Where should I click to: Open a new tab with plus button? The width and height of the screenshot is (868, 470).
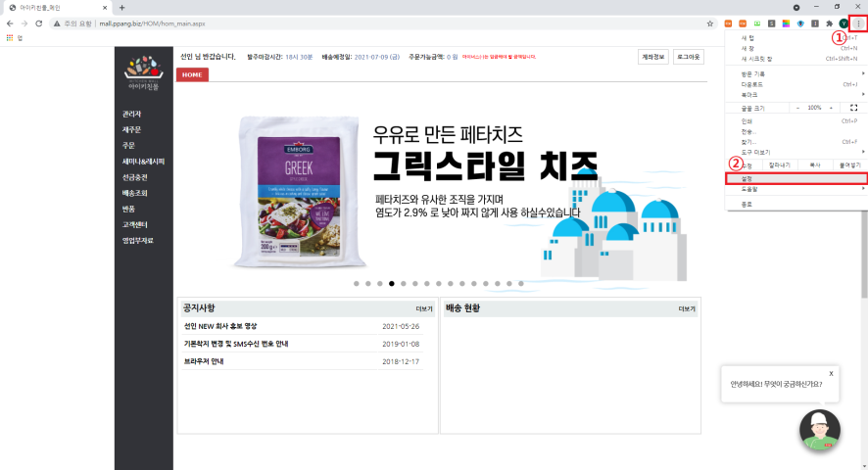point(121,8)
